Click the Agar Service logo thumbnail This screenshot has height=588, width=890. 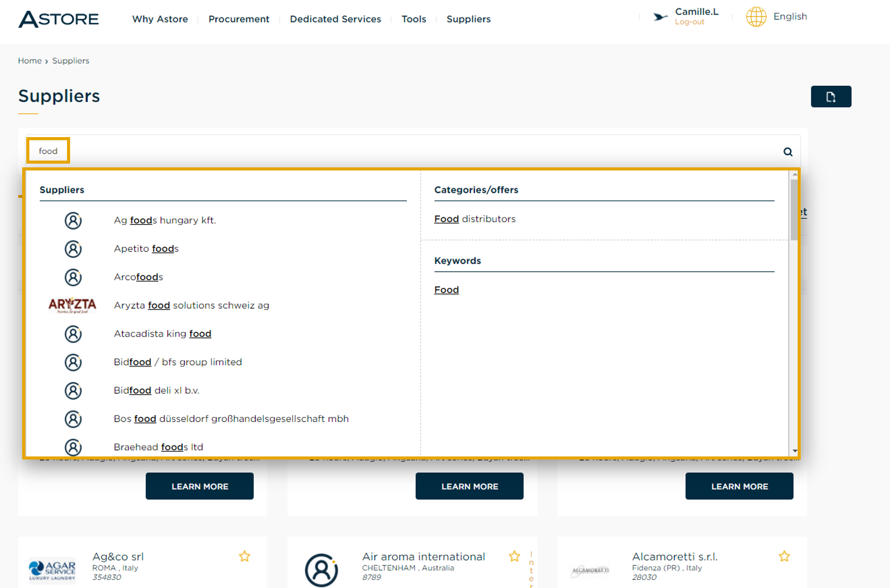(x=52, y=570)
